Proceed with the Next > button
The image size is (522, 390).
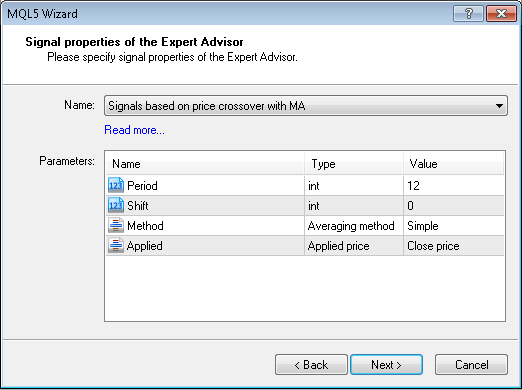click(x=386, y=364)
